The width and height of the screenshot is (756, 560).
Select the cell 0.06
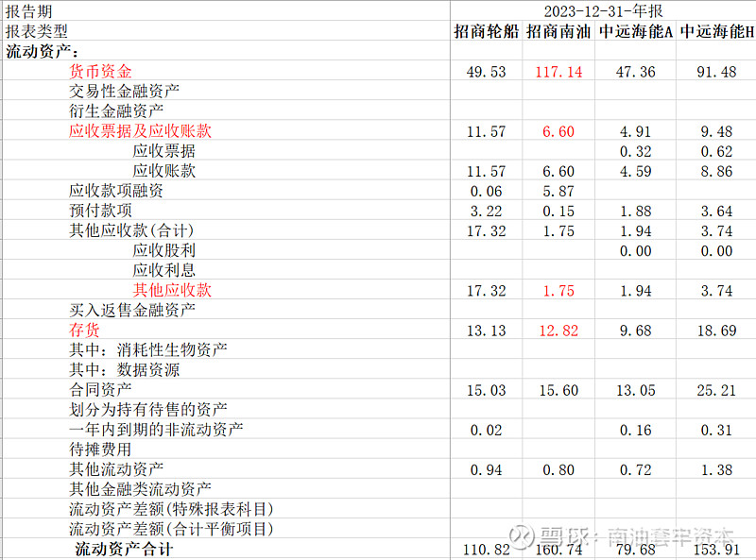click(x=486, y=192)
